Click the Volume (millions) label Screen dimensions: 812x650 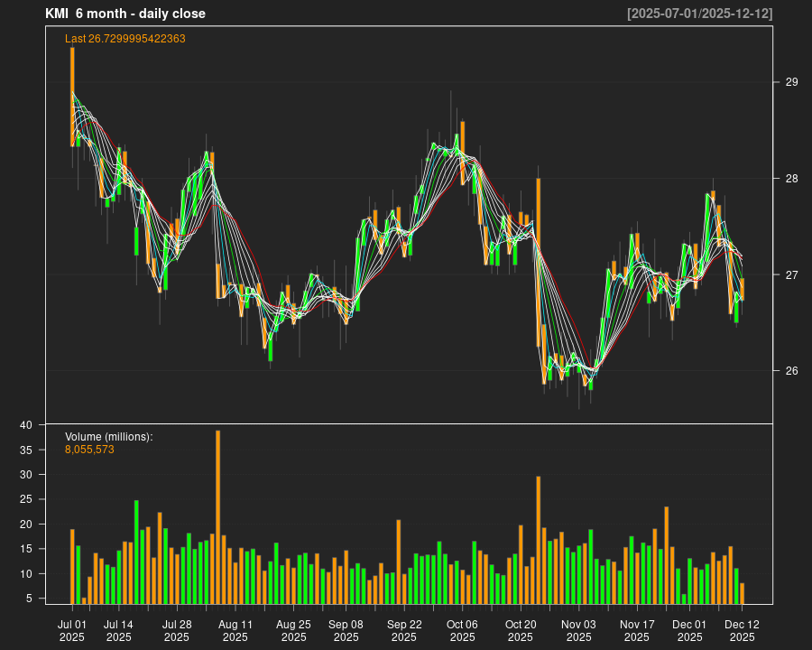point(109,437)
